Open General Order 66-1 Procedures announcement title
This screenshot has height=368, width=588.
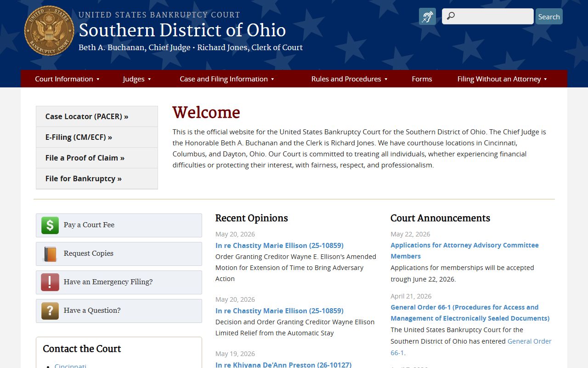coord(470,313)
